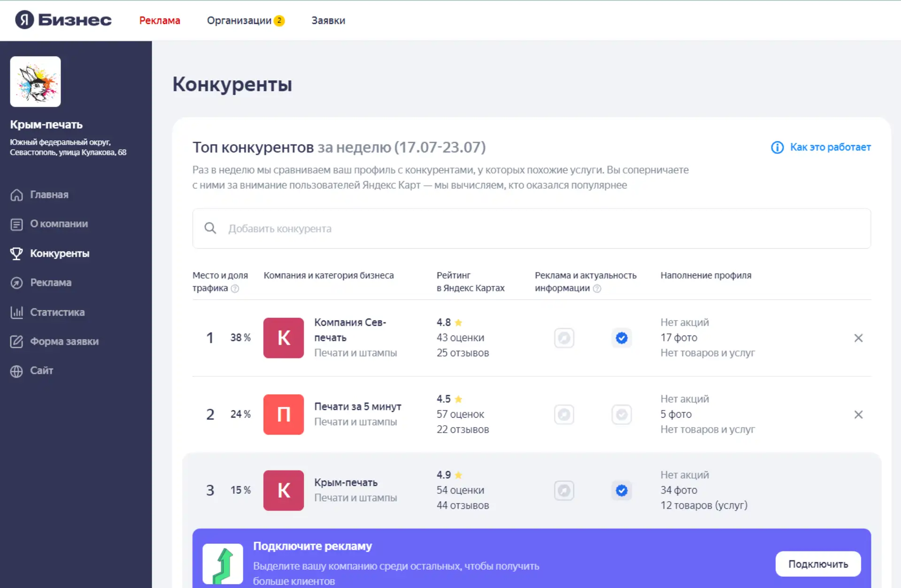Image resolution: width=901 pixels, height=588 pixels.
Task: Click the 43 оценки rating count
Action: (461, 338)
